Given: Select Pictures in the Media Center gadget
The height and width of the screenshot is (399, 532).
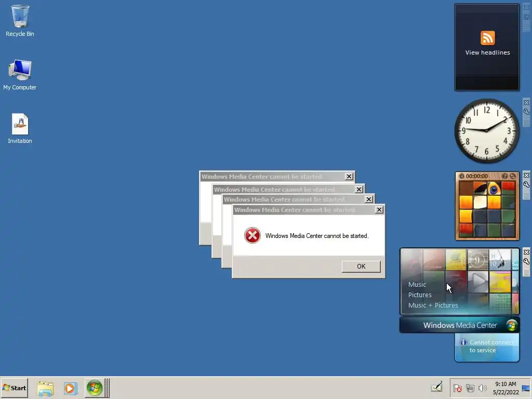Looking at the screenshot, I should (420, 295).
